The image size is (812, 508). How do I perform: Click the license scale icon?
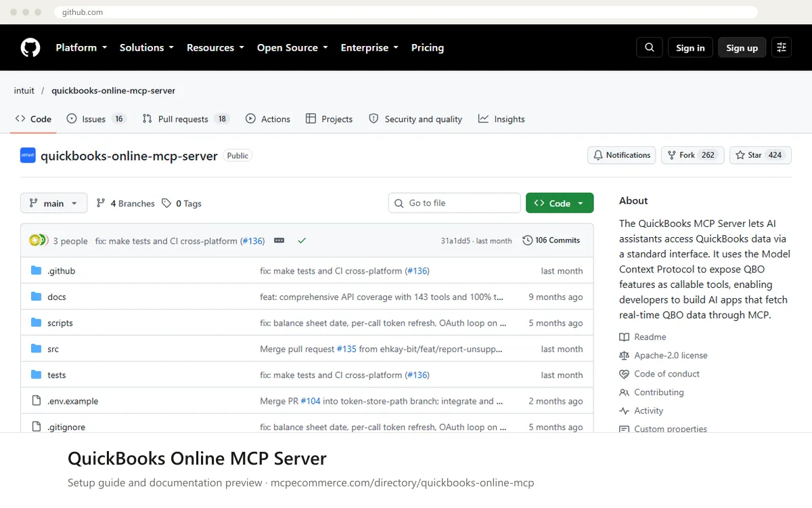click(x=624, y=356)
